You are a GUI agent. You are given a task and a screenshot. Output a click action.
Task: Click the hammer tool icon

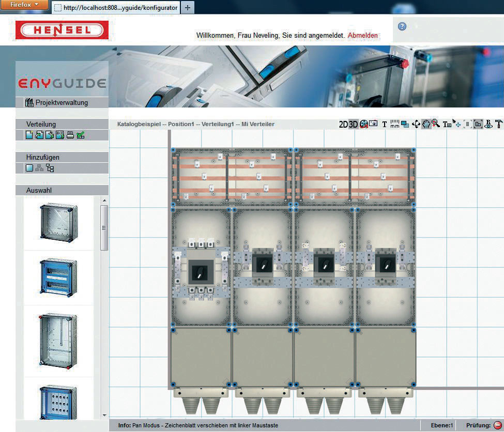click(x=499, y=124)
